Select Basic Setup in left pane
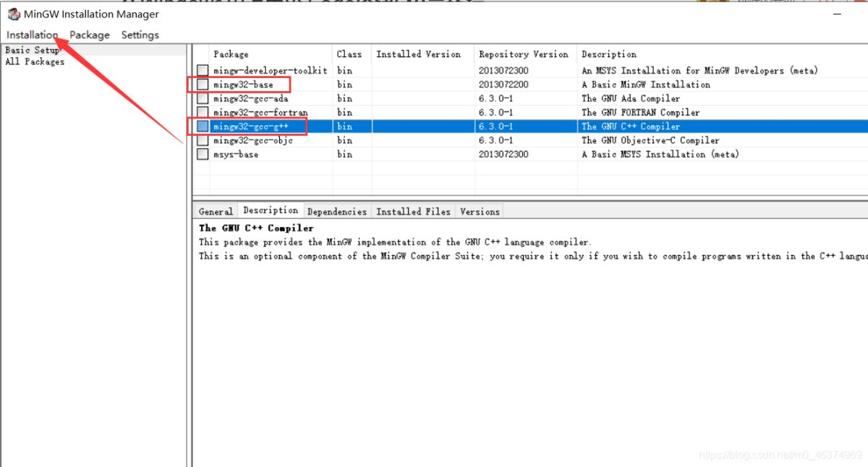868x467 pixels. click(32, 51)
